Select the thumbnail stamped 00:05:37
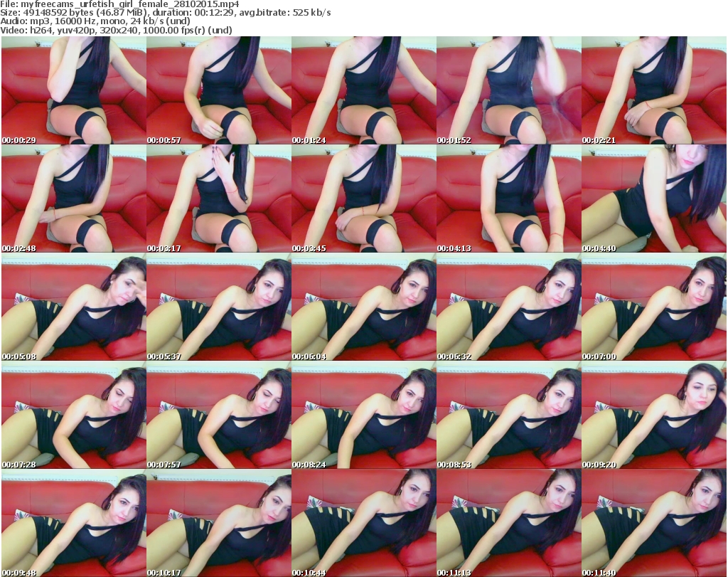The width and height of the screenshot is (728, 577). pos(219,307)
